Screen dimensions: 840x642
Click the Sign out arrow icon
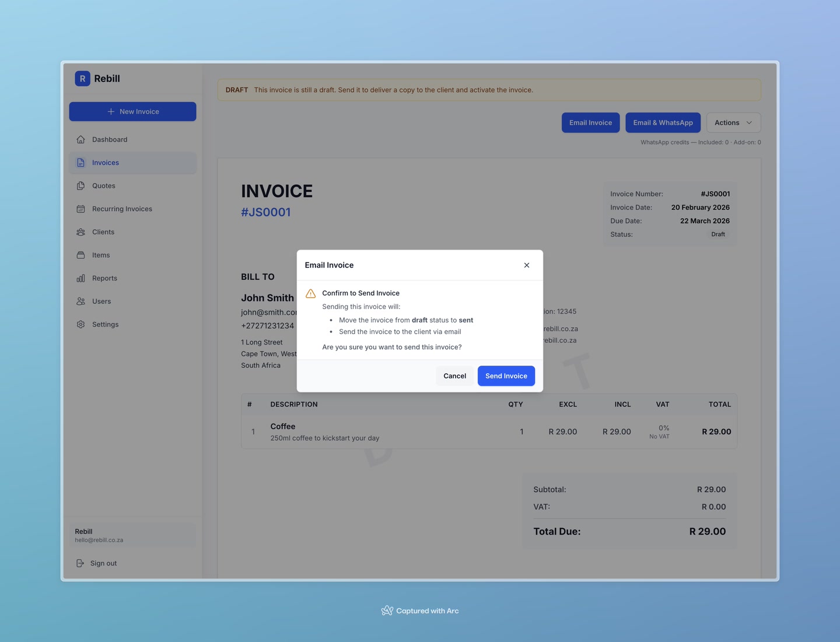[x=80, y=563]
